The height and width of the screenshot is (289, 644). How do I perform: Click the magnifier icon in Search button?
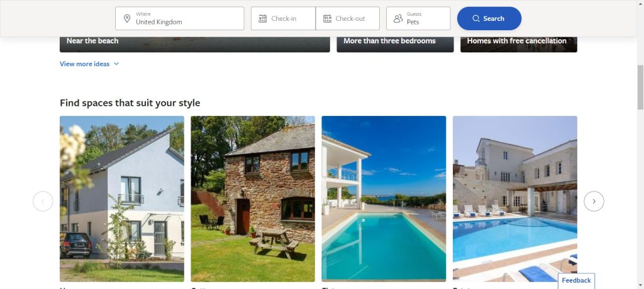[x=476, y=18]
